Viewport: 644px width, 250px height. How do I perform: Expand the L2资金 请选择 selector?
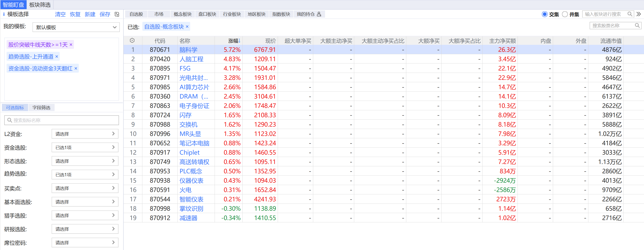coord(85,134)
